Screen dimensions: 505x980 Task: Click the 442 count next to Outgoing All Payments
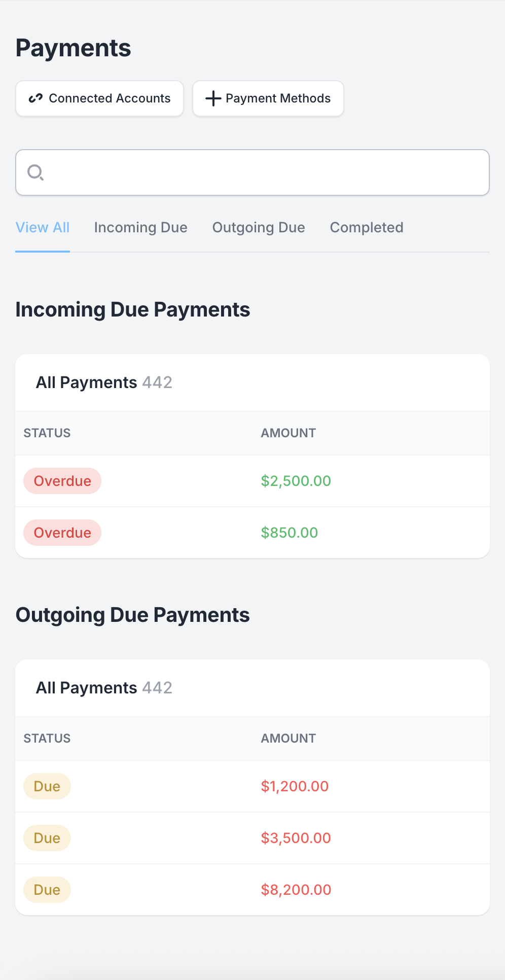[157, 688]
